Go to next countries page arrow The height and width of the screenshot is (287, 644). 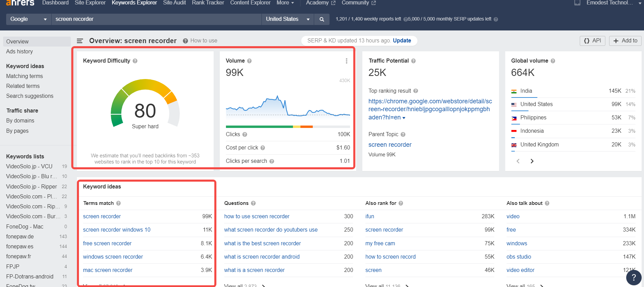(x=532, y=161)
